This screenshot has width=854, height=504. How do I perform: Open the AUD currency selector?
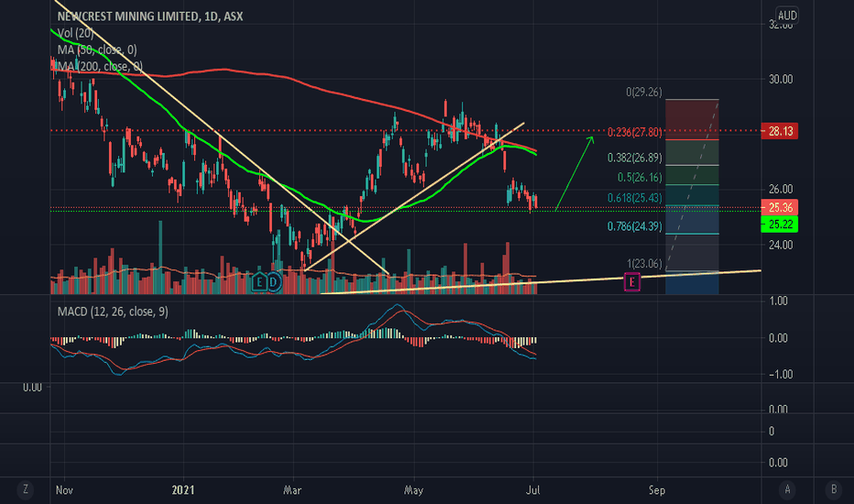[787, 16]
